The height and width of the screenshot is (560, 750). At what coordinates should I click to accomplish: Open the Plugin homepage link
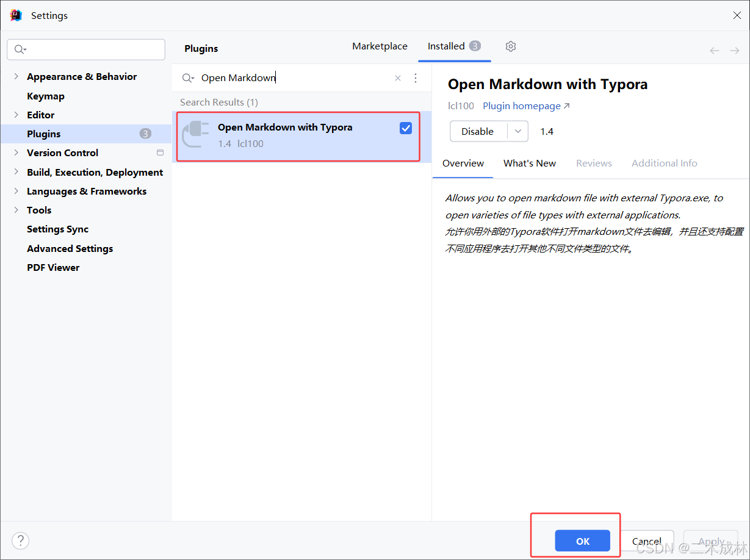[526, 106]
